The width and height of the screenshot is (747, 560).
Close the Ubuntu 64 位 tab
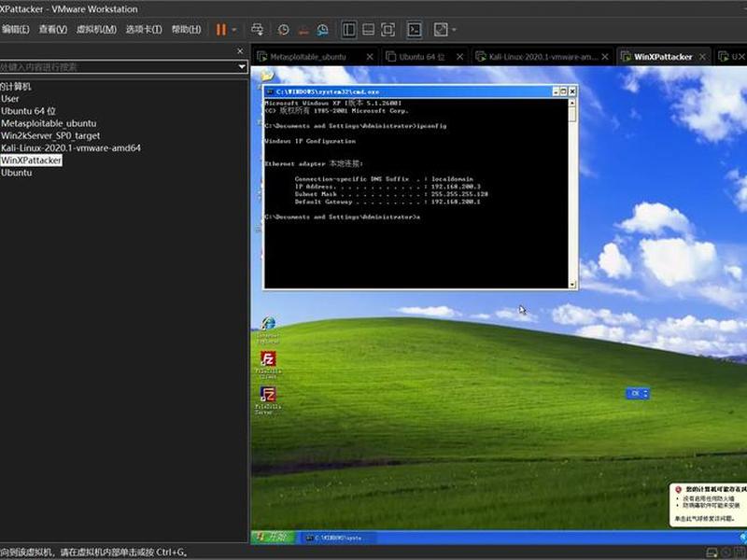point(459,57)
